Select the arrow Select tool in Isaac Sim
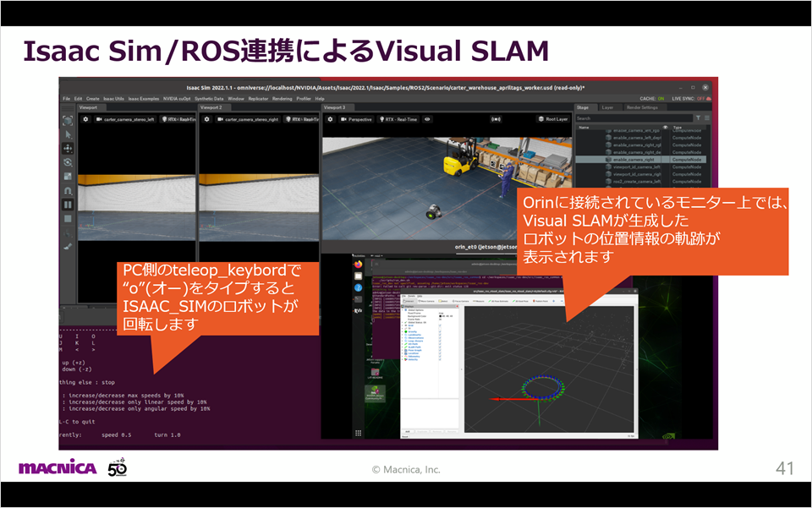 click(x=68, y=134)
